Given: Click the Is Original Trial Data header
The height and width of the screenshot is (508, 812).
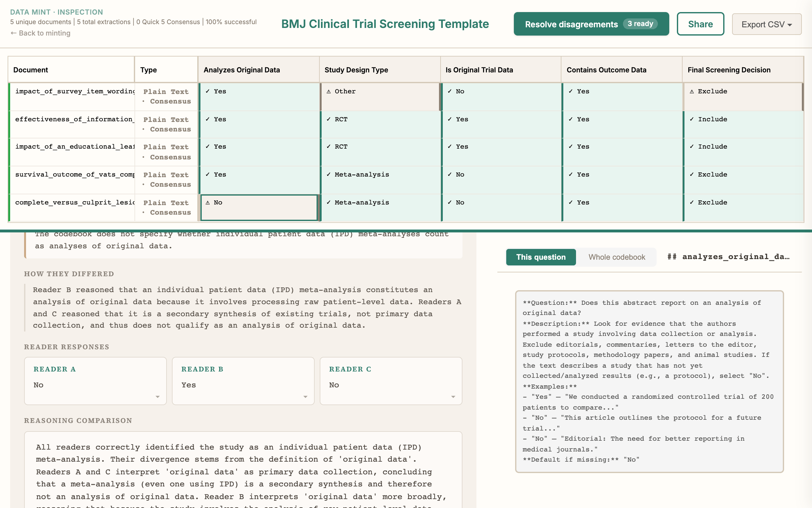Looking at the screenshot, I should (x=501, y=70).
